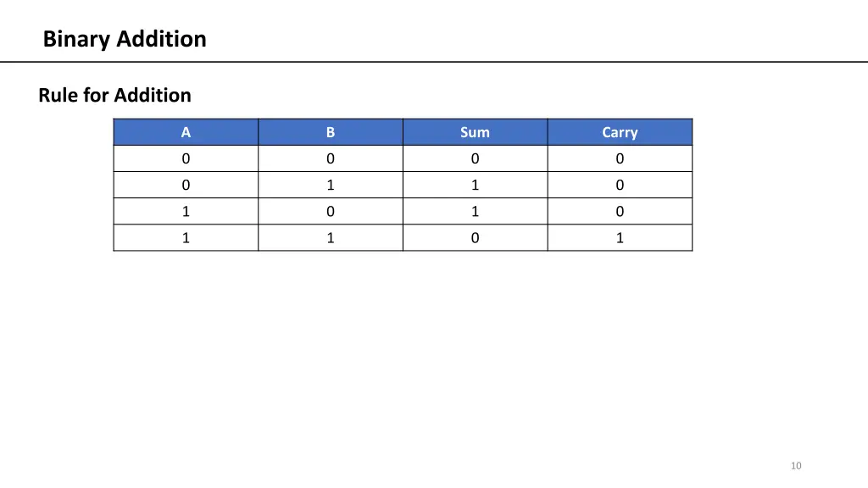This screenshot has width=868, height=488.
Task: Click the Binary Addition slide title
Action: (x=125, y=39)
